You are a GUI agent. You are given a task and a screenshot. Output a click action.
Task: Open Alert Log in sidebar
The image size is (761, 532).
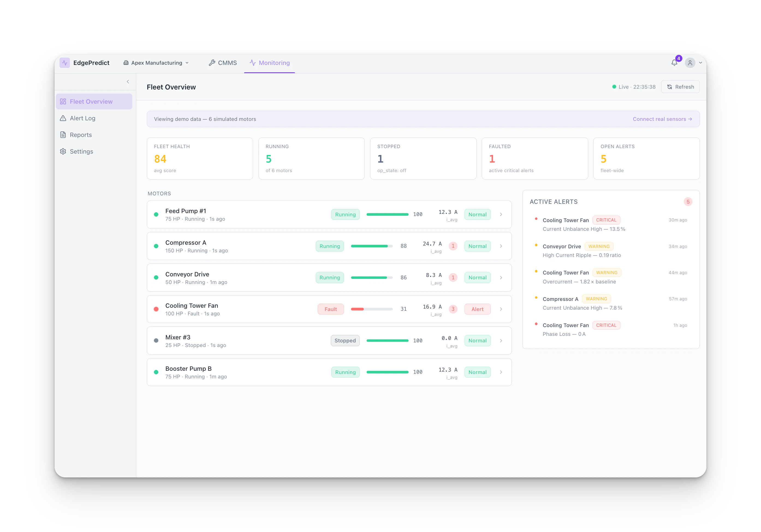point(82,118)
